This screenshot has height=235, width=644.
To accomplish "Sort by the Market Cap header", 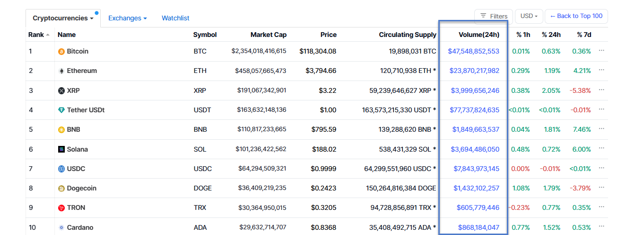I will pyautogui.click(x=269, y=35).
